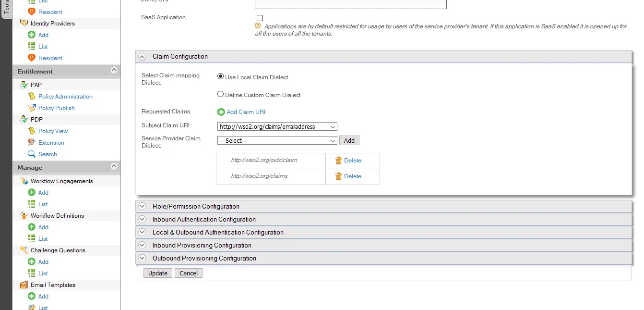This screenshot has height=310, width=644.
Task: Open the Tools side tab
Action: click(6, 8)
